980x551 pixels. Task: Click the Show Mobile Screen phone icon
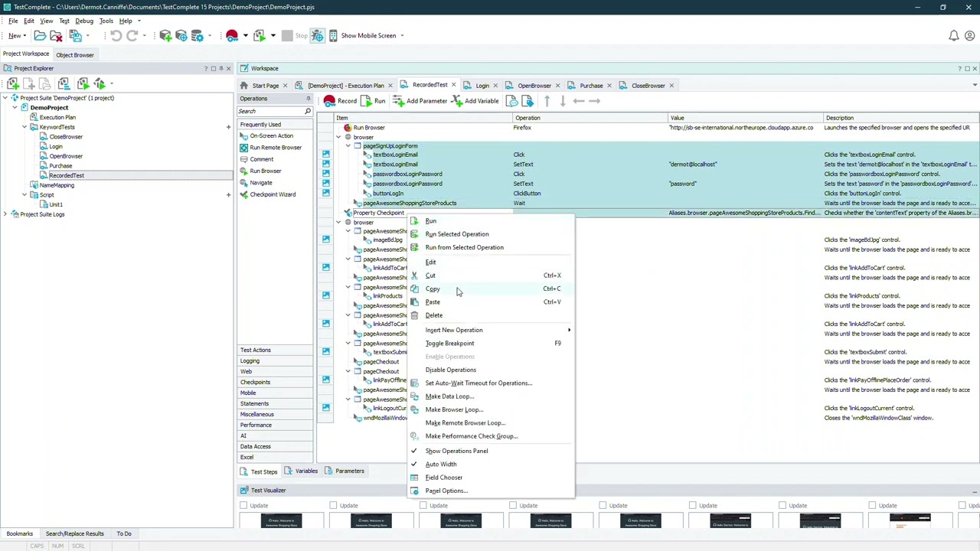[x=334, y=36]
